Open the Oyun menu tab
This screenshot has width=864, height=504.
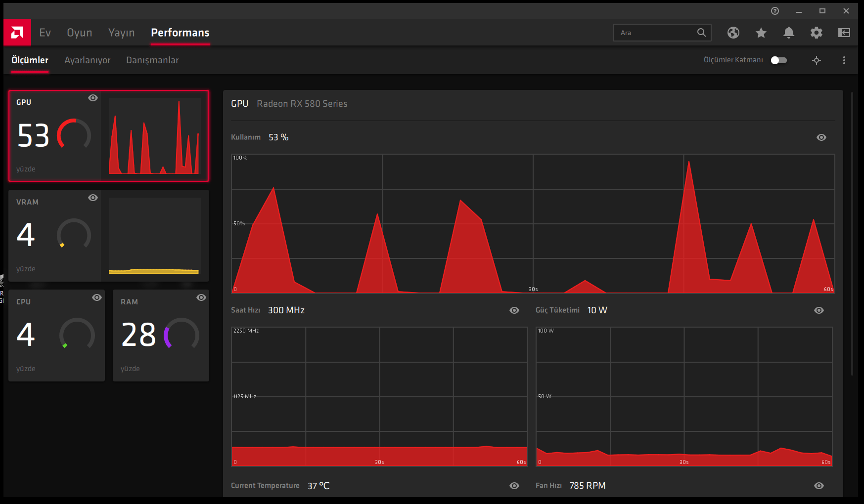[80, 33]
